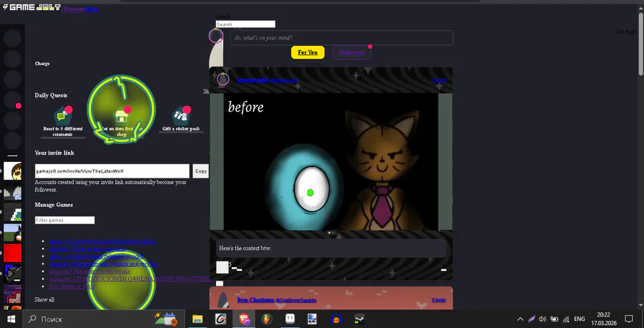Open iguanaonjolt profile link on post
Viewport: 644px width, 328px height.
click(x=268, y=79)
